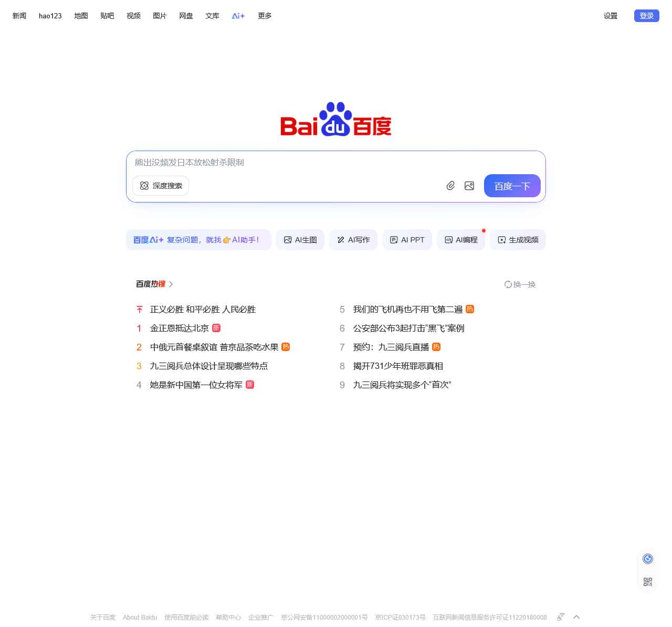
Task: Click inside the search input field
Action: pos(315,163)
